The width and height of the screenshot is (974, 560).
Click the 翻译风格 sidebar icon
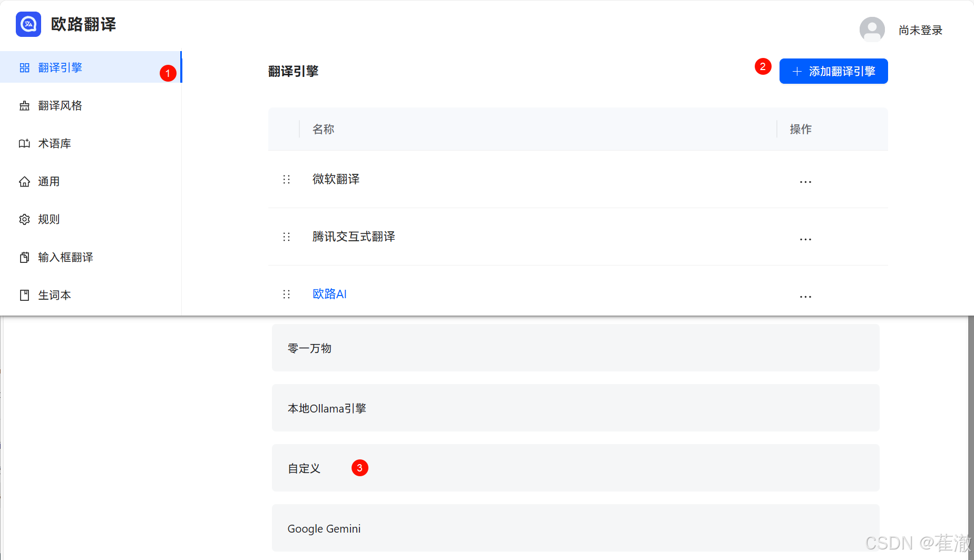24,105
